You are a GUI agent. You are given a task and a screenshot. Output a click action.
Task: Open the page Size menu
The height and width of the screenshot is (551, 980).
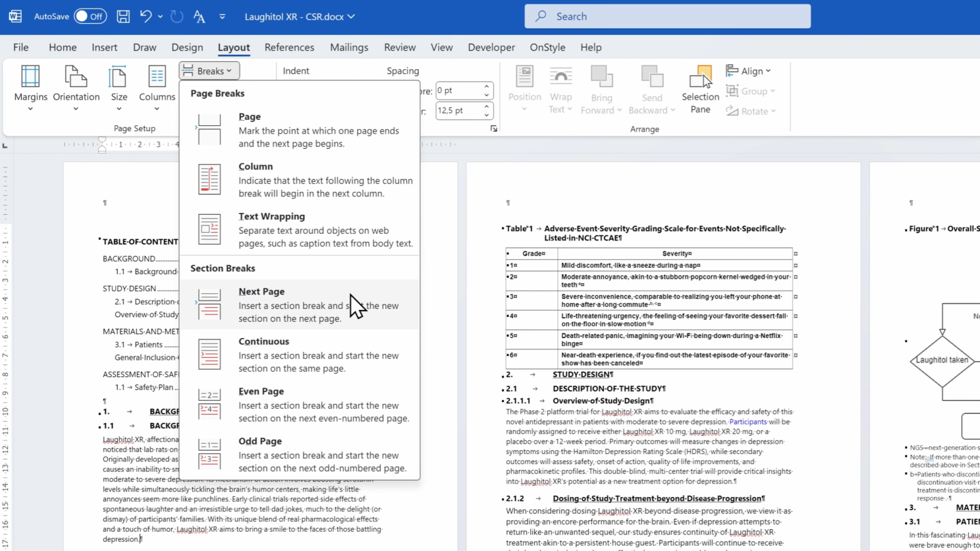tap(119, 88)
